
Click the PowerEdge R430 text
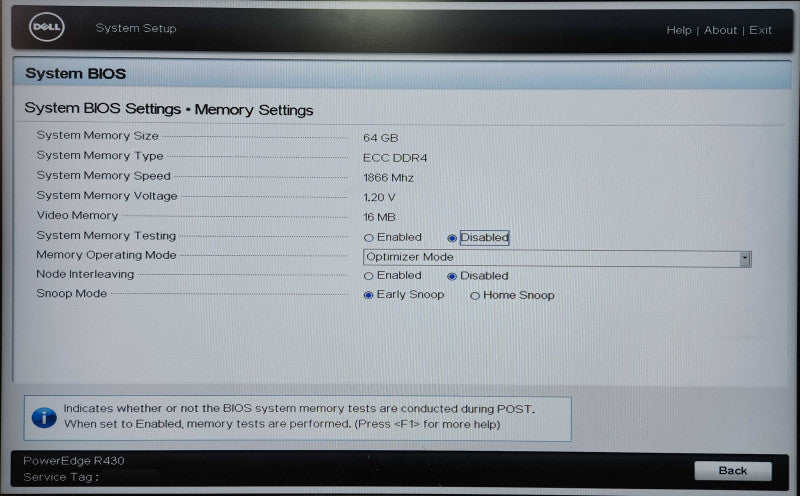pos(74,460)
